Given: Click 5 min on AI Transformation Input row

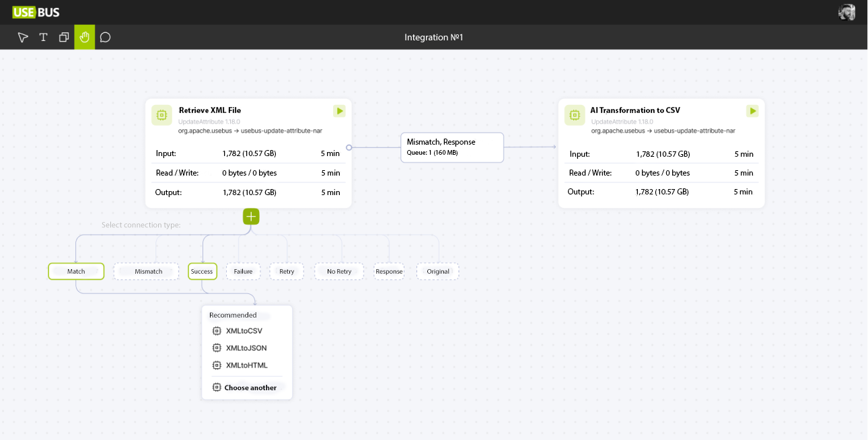Looking at the screenshot, I should 744,154.
